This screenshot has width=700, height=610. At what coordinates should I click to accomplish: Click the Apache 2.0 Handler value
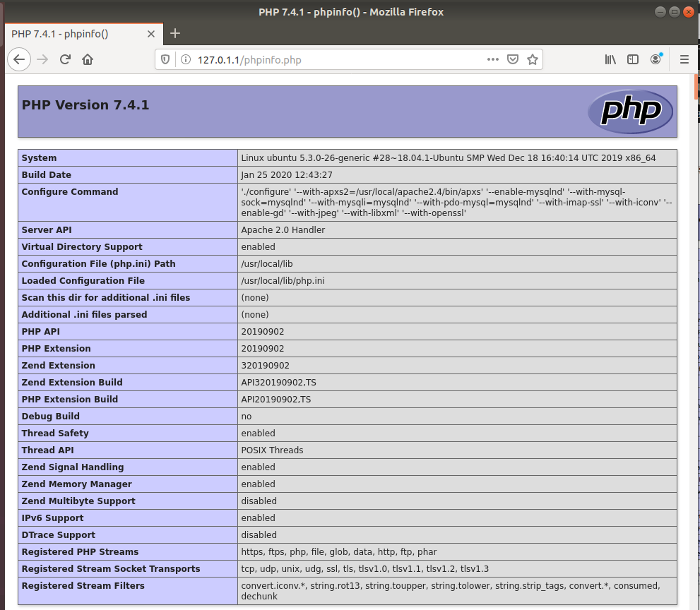tap(283, 230)
